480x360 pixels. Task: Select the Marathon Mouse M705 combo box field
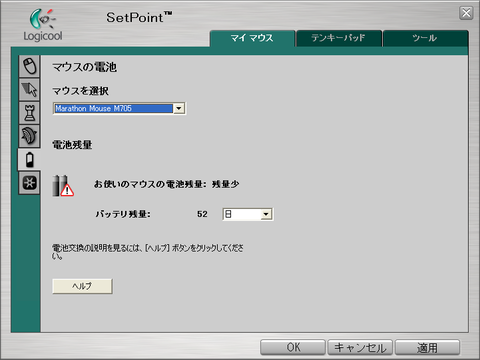119,108
